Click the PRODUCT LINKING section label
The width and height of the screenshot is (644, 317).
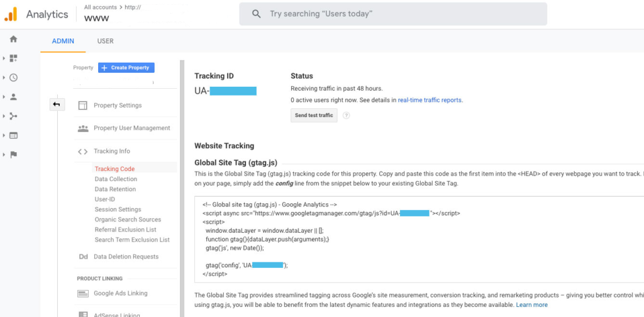[100, 279]
